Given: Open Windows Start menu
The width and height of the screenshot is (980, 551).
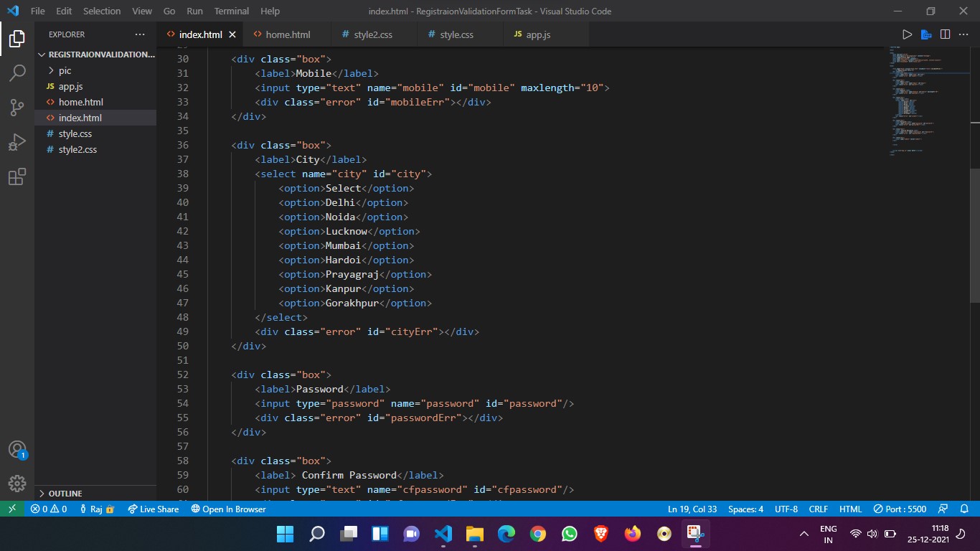Looking at the screenshot, I should click(x=285, y=534).
